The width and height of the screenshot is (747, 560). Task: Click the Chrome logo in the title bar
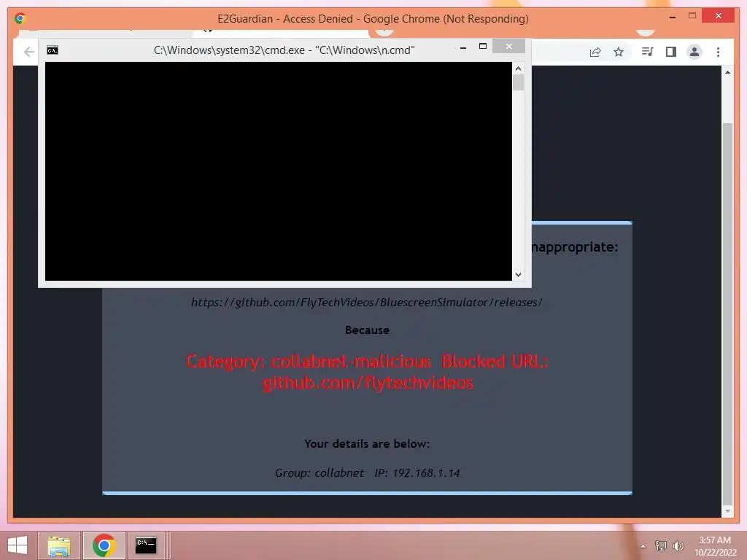(20, 18)
